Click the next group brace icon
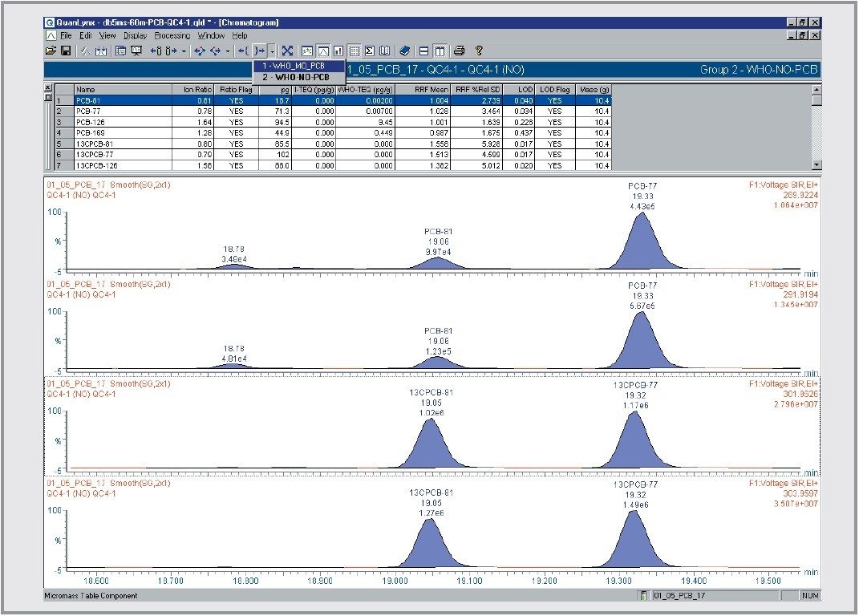859x616 pixels. click(259, 51)
